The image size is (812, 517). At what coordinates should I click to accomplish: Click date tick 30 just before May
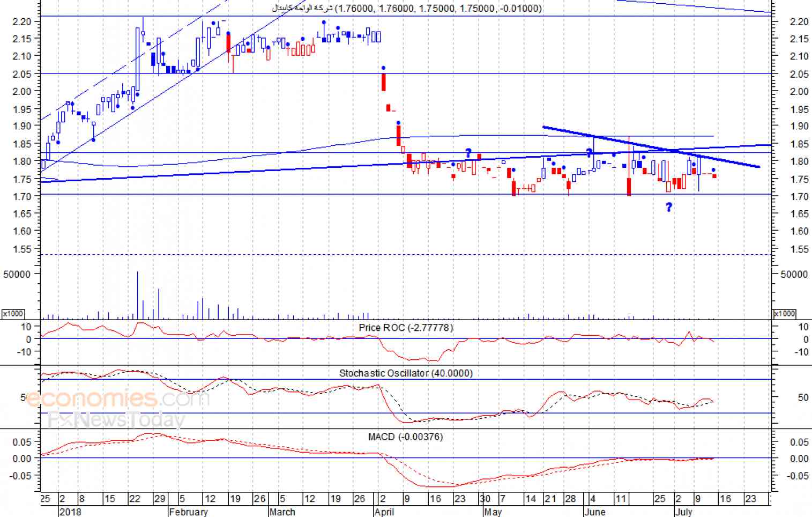[x=485, y=499]
